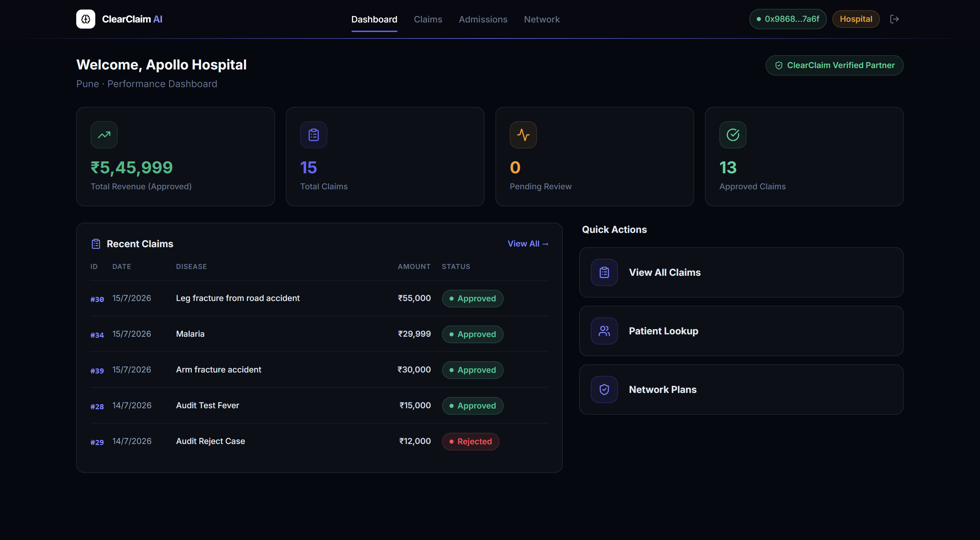Viewport: 980px width, 540px height.
Task: Click the logout icon in header
Action: (x=894, y=19)
